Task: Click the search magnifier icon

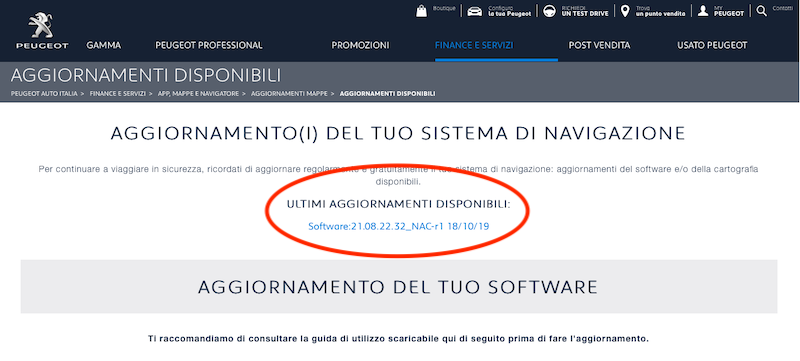Action: [x=762, y=11]
